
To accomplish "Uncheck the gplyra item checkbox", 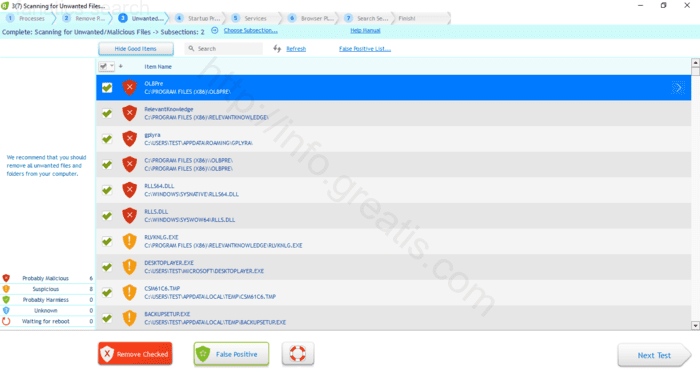I will point(107,139).
